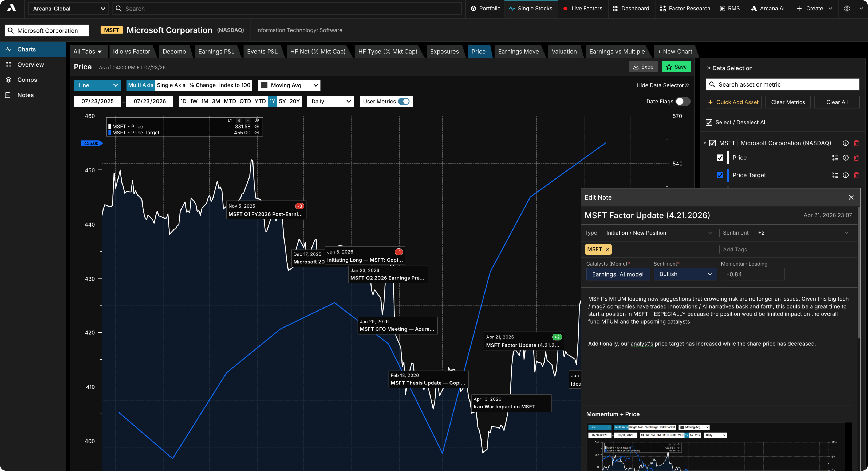Uncheck the Price Target metric checkbox
The image size is (868, 471).
pyautogui.click(x=720, y=175)
